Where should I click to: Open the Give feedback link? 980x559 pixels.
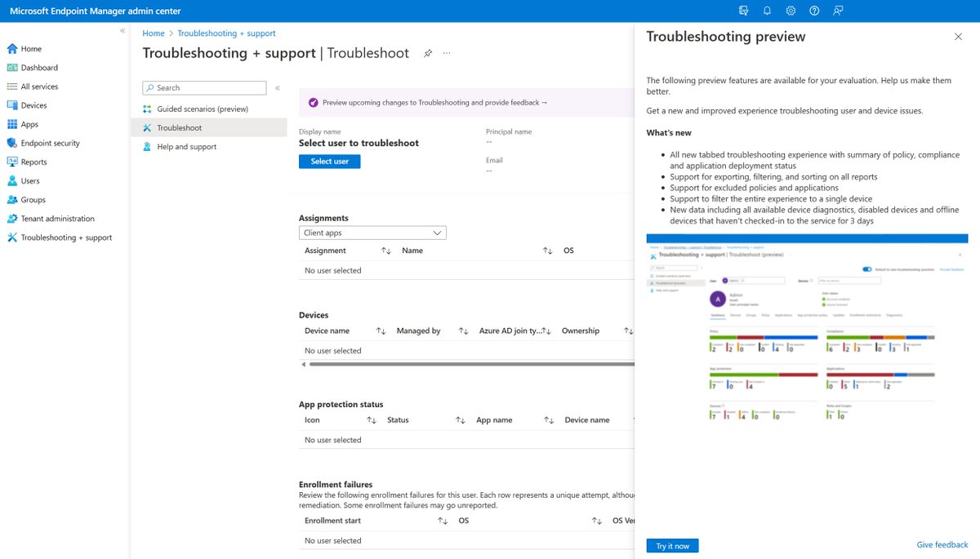coord(942,545)
